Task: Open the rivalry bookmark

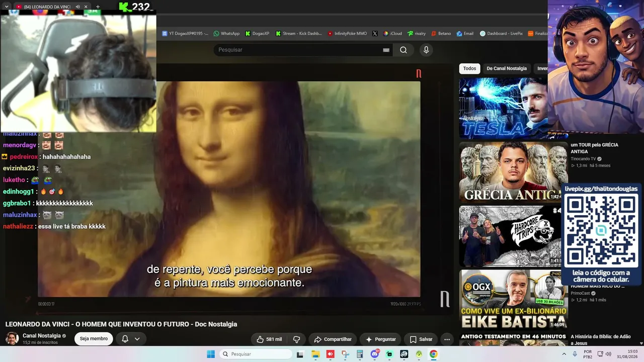Action: [417, 34]
